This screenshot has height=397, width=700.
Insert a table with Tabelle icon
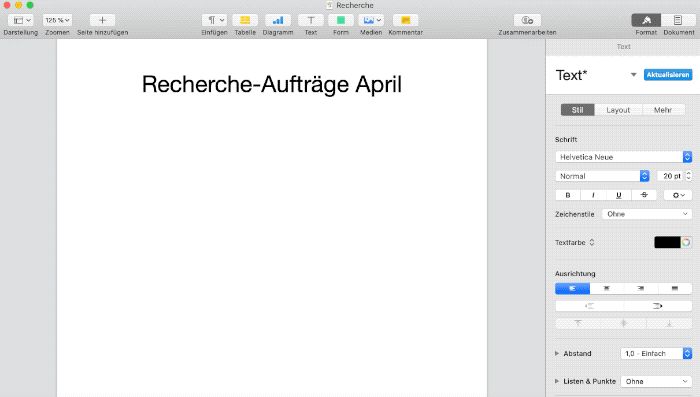[245, 20]
